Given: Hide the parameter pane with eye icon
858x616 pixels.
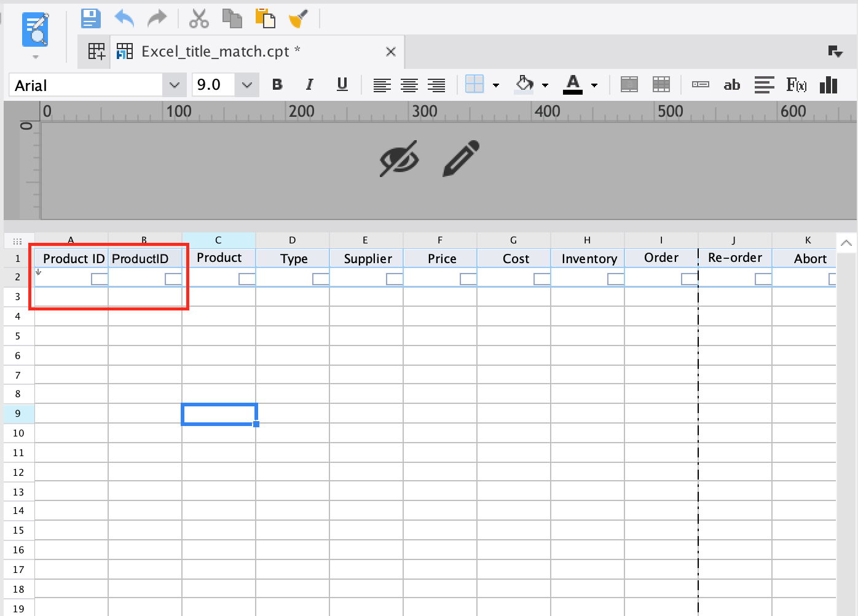Looking at the screenshot, I should click(x=399, y=159).
